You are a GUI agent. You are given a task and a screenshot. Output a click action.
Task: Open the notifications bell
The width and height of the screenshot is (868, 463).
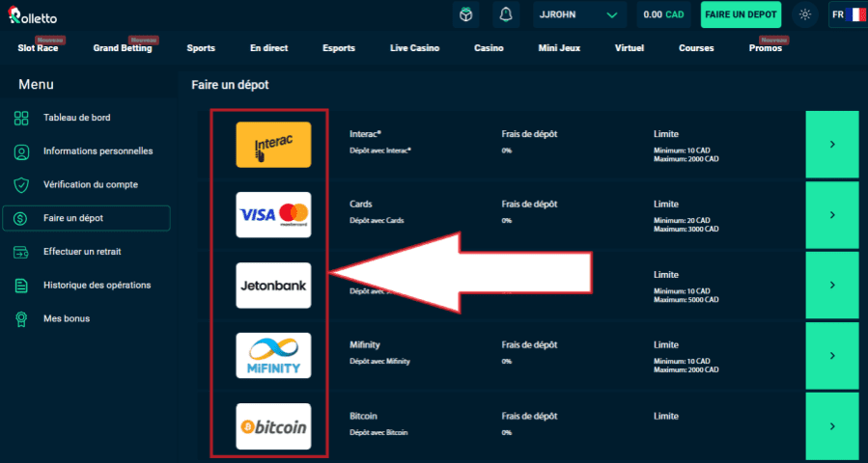(506, 14)
